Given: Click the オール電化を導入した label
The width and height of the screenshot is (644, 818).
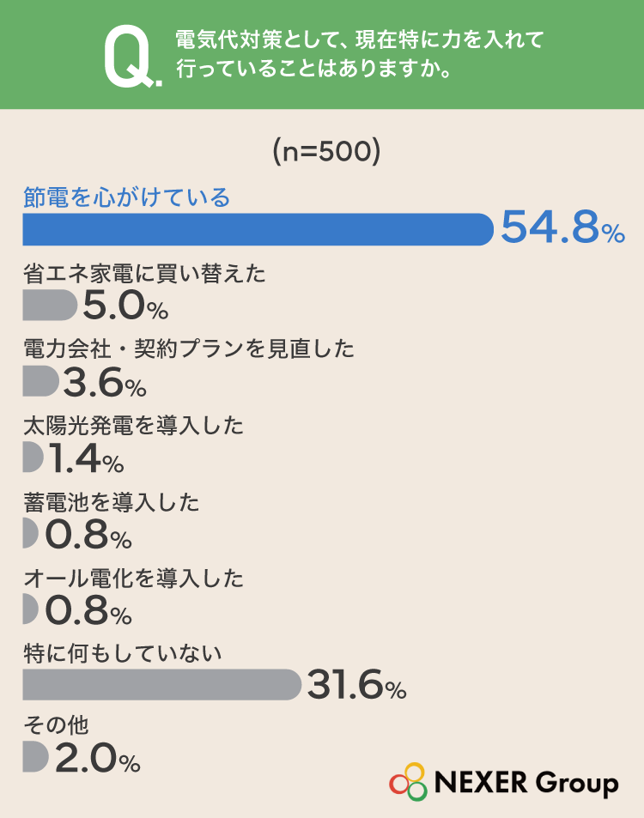Looking at the screenshot, I should pos(133,579).
